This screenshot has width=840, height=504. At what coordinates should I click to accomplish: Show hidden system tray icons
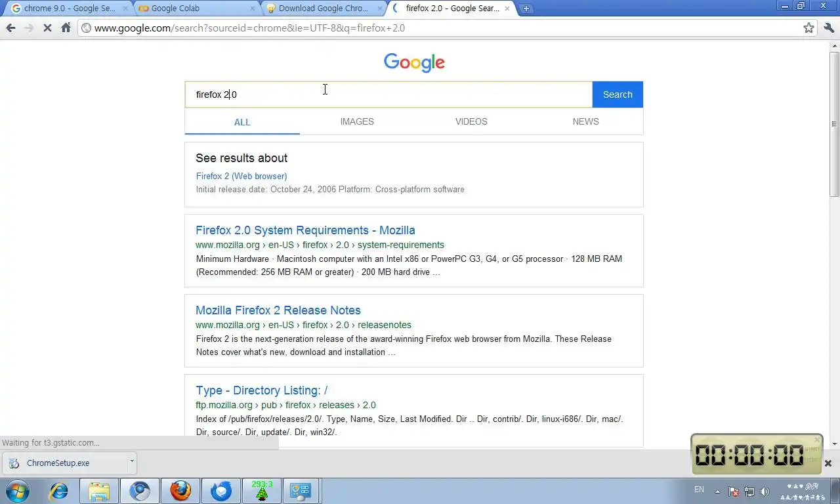[x=717, y=492]
